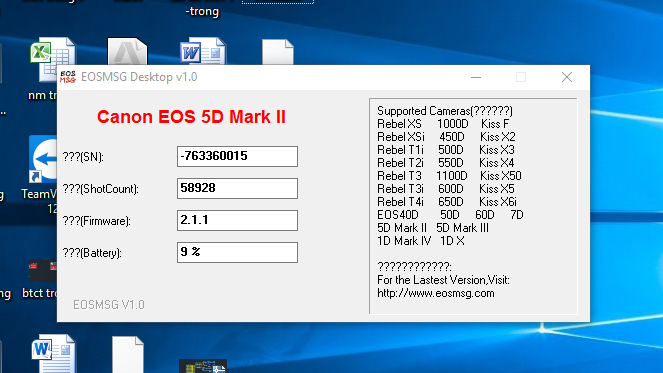Click the ???(Firmware): label
The width and height of the screenshot is (663, 373).
(x=97, y=221)
